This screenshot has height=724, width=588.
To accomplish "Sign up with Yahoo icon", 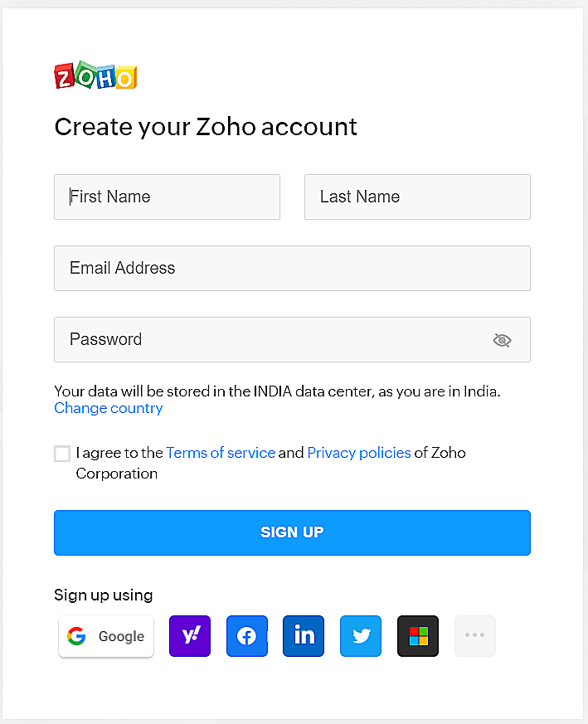I will [190, 636].
